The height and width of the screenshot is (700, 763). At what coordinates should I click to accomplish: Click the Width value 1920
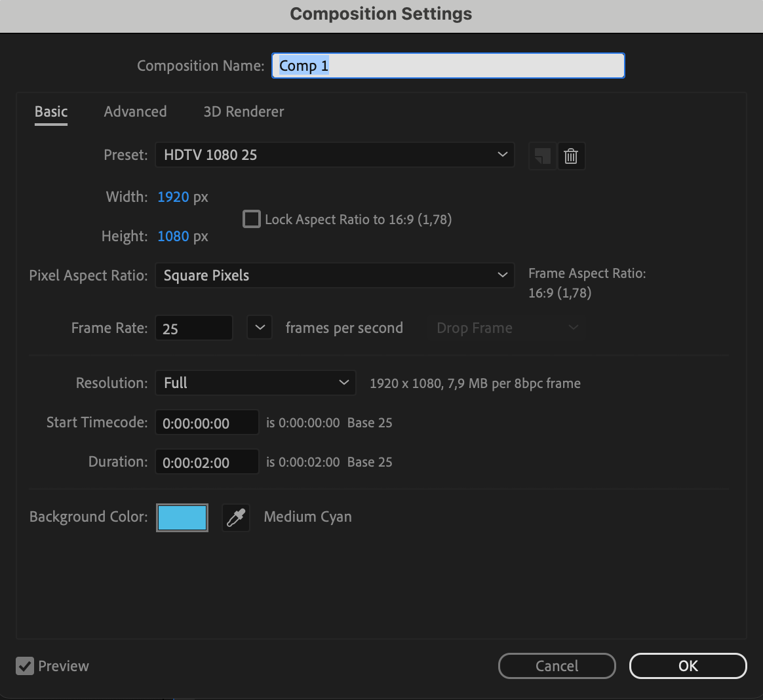173,197
